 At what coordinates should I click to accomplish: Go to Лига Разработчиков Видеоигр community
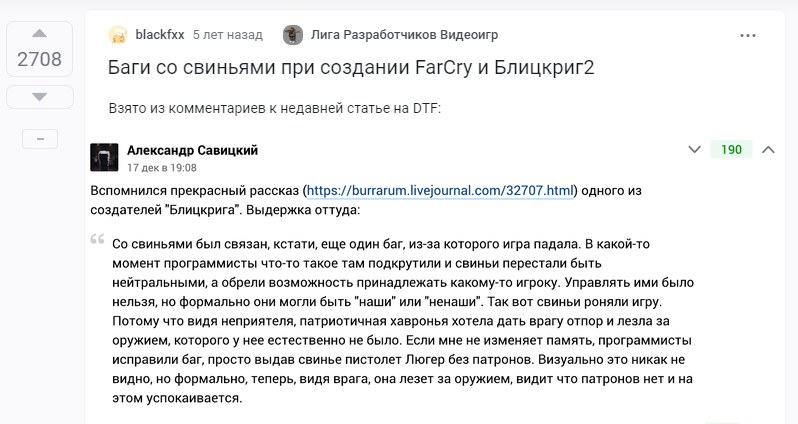point(405,35)
